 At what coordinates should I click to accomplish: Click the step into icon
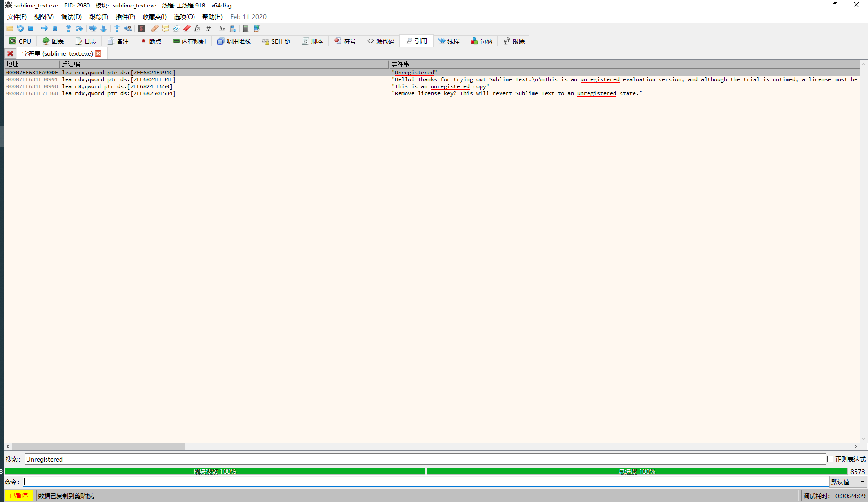tap(68, 28)
